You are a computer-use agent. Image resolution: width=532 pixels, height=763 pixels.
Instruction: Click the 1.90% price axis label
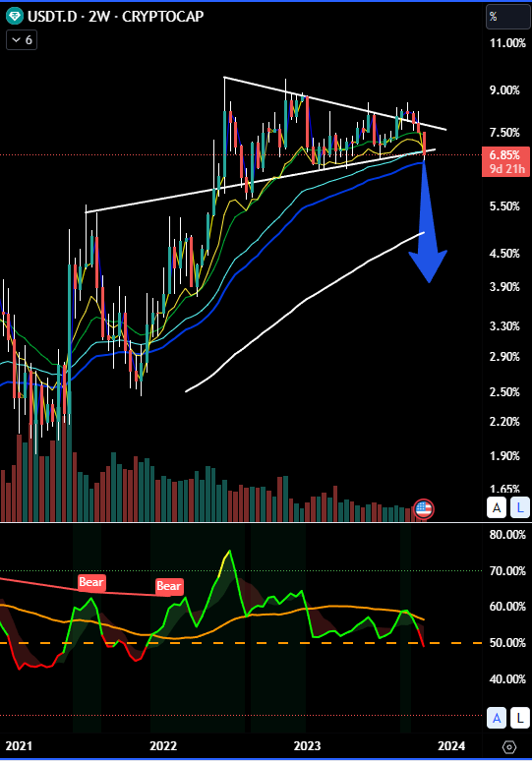(504, 456)
